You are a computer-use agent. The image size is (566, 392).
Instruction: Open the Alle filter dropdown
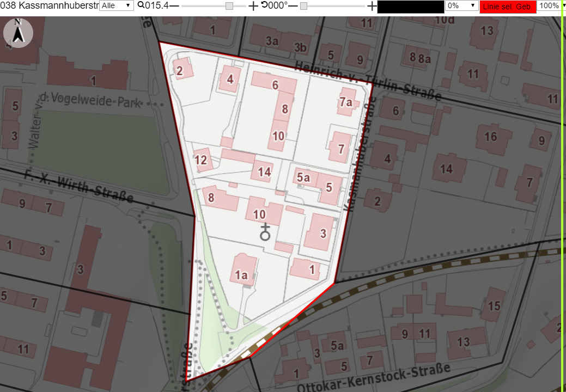coord(116,5)
